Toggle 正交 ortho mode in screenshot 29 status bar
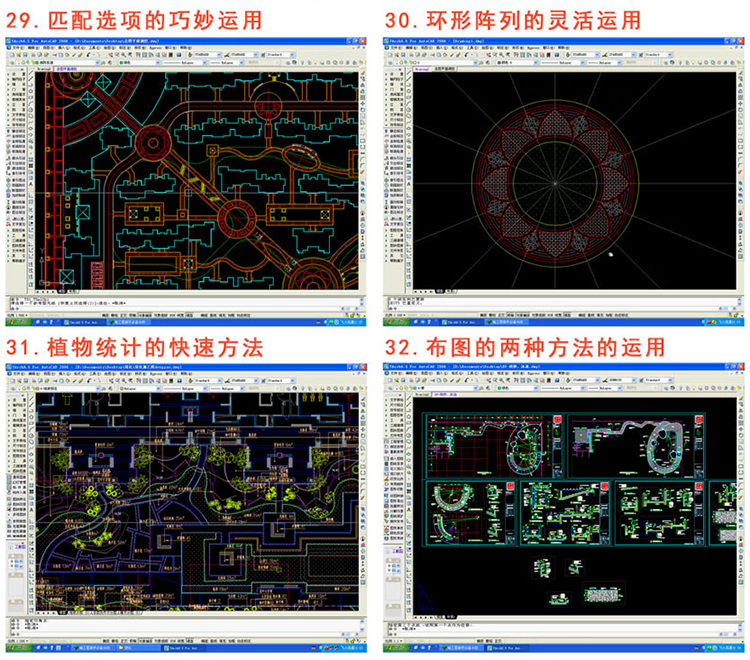Viewport: 750px width, 660px height. click(x=123, y=315)
